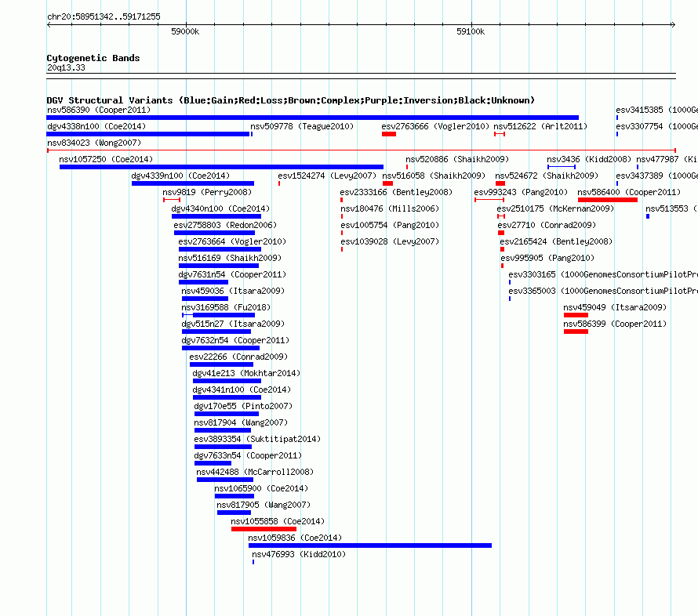Select dgv4340n100 (Coe2014) variant
698x616 pixels.
click(221, 208)
